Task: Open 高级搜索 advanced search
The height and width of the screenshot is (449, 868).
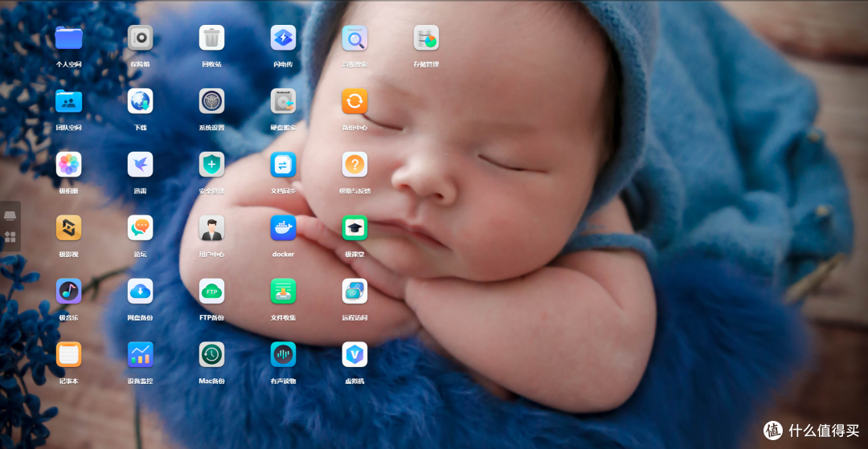Action: click(x=354, y=38)
